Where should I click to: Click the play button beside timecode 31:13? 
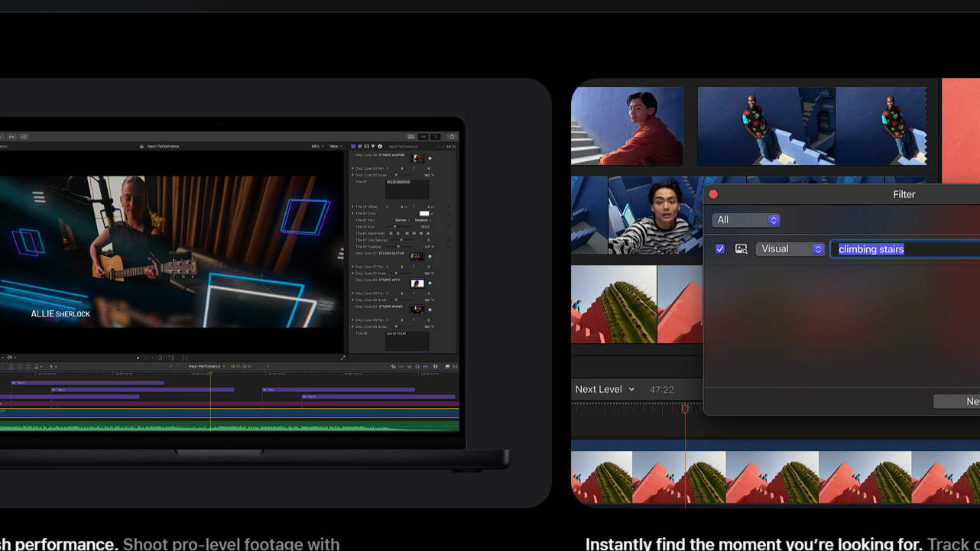138,358
